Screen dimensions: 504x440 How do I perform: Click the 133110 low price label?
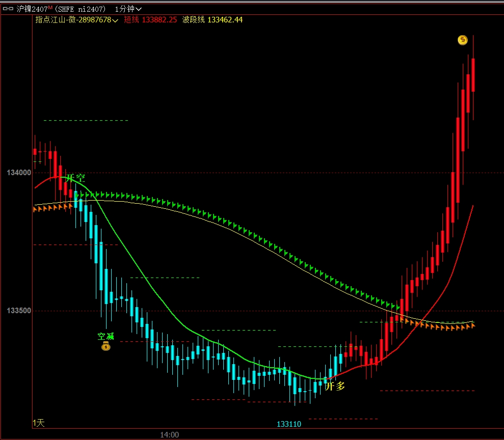coord(289,424)
